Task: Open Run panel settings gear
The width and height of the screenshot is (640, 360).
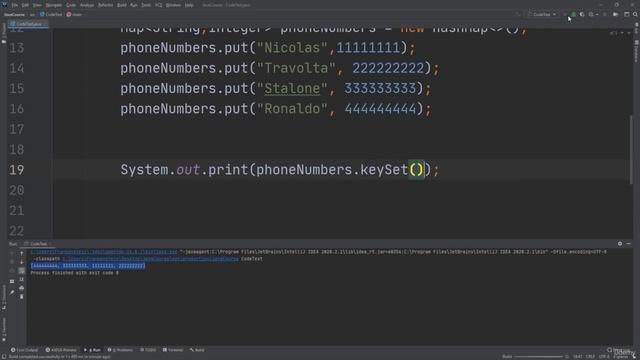Action: 620,244
